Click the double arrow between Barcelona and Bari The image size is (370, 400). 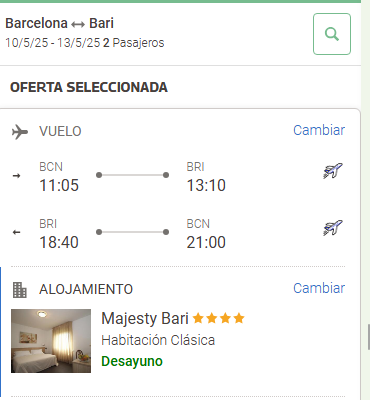[78, 24]
